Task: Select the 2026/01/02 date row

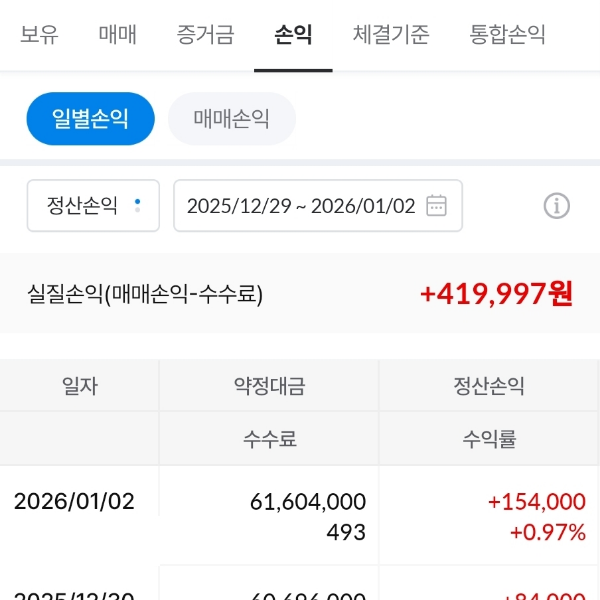Action: 74,501
